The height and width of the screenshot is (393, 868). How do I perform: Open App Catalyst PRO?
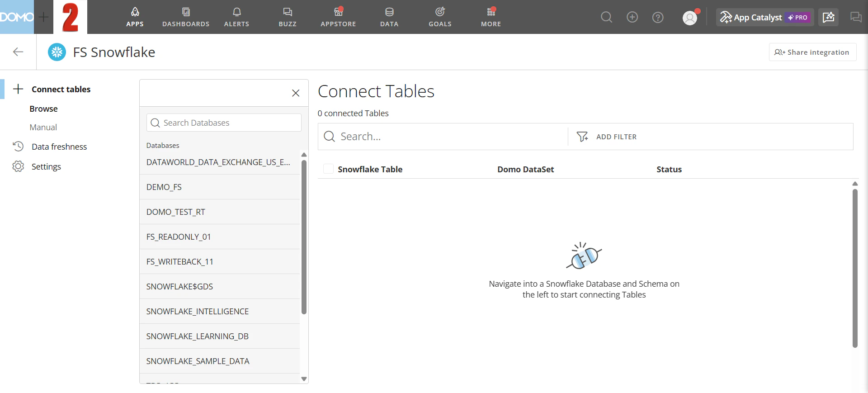point(765,17)
